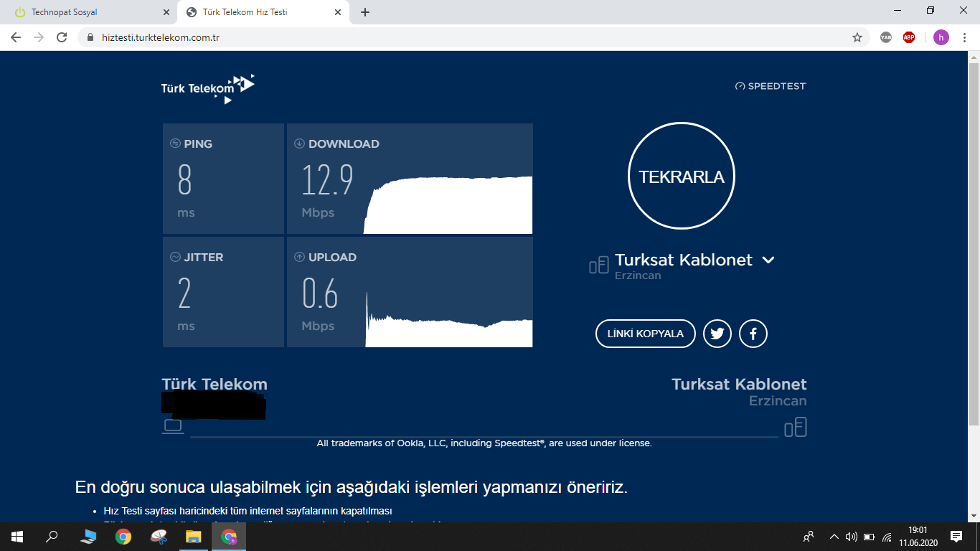
Task: Bookmark this page with the star icon
Action: [857, 37]
